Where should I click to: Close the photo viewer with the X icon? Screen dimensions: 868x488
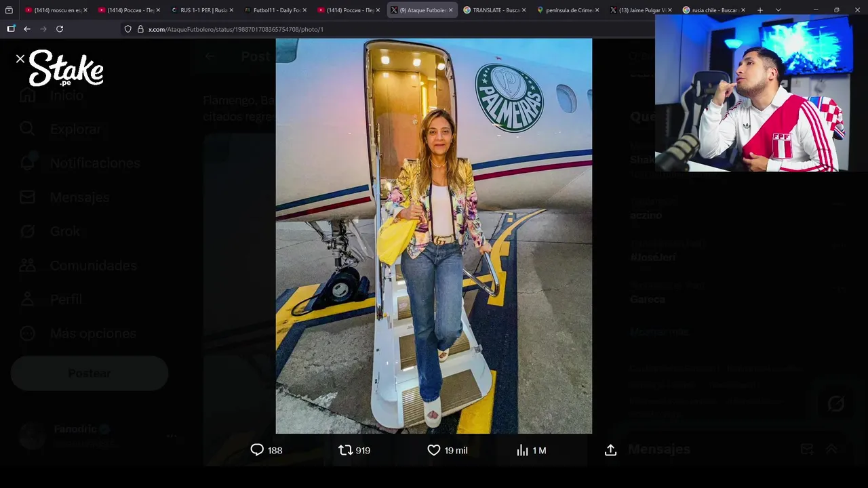[20, 59]
